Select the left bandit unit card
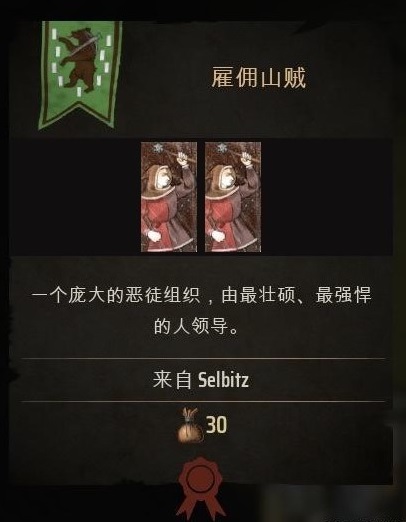Screen dimensions: 406x522 [169, 197]
